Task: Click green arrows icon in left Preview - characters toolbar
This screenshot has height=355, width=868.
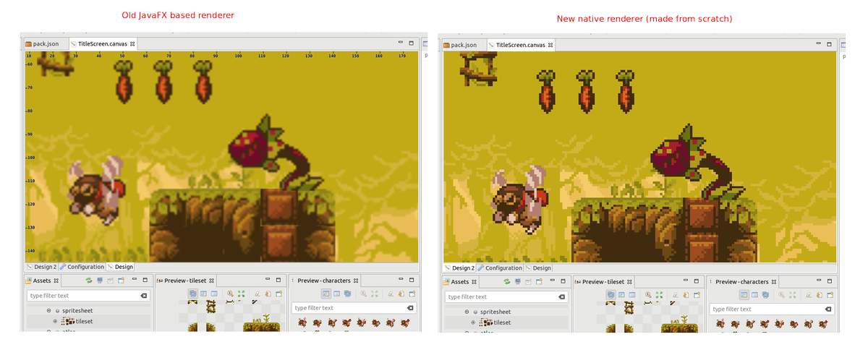Action: pyautogui.click(x=375, y=294)
